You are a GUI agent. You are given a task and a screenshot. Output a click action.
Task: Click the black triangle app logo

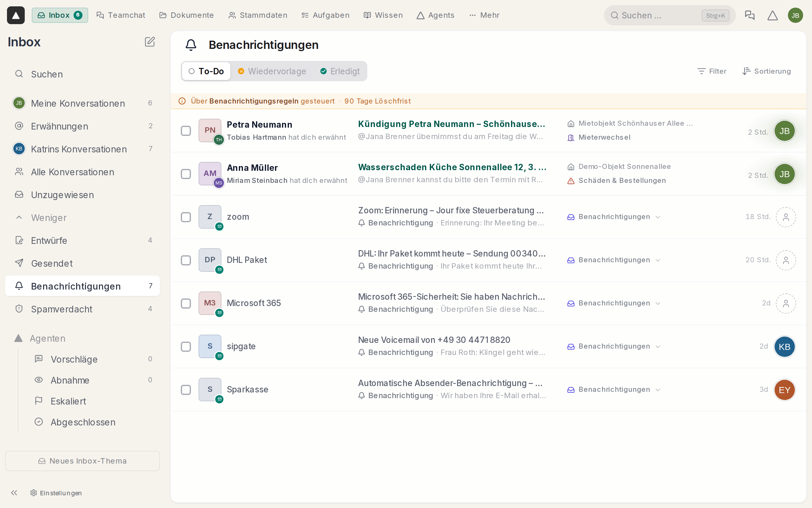(16, 15)
